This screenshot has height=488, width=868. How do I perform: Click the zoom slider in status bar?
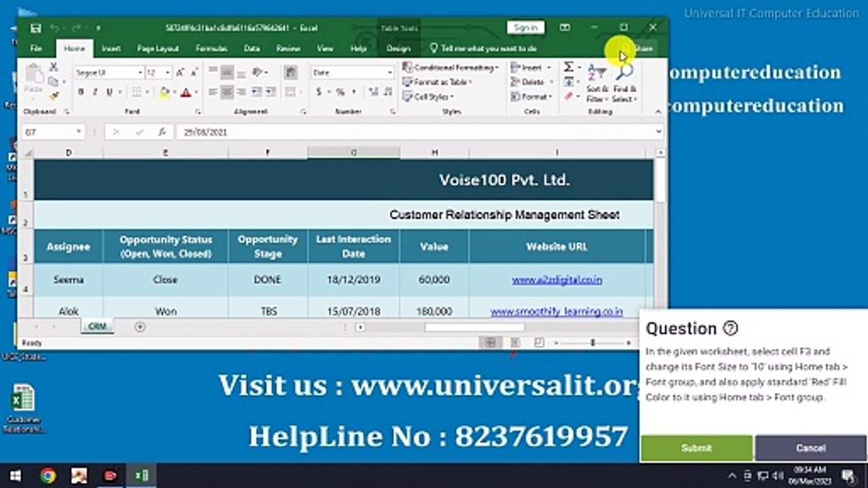(x=592, y=344)
